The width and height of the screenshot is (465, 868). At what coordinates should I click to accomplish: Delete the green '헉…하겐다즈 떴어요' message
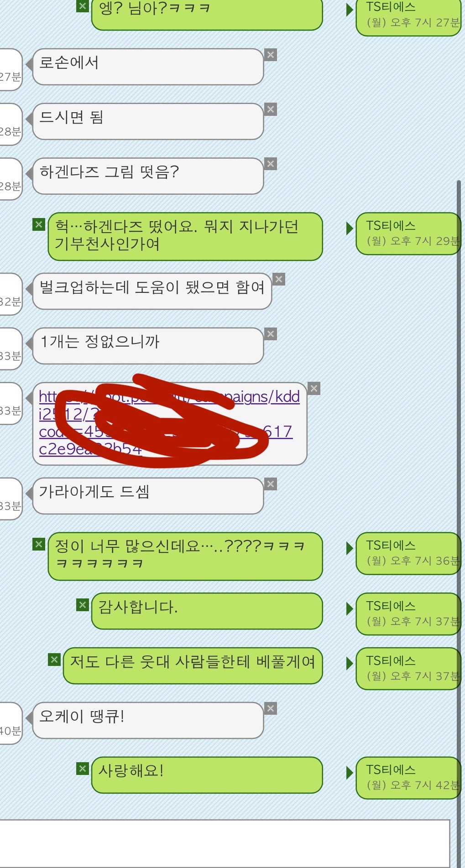tap(39, 224)
